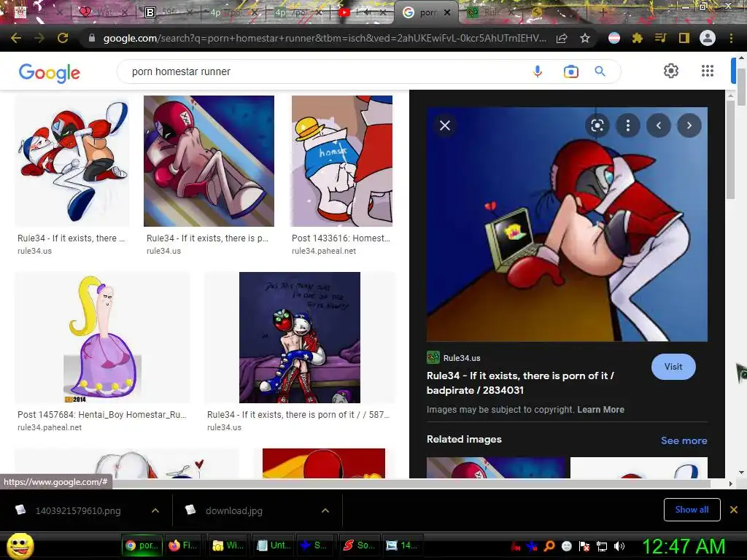Toggle the browser side panel icon
Screen dimensions: 747x560
684,38
